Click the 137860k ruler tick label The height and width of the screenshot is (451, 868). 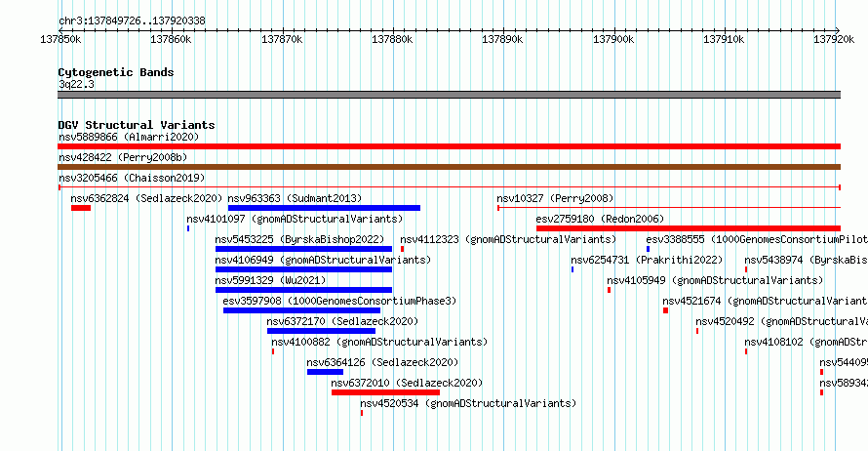coord(171,39)
